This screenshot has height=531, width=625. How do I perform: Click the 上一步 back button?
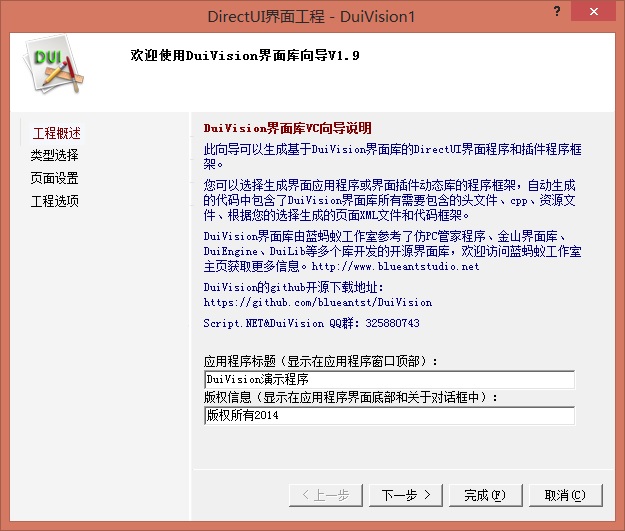pos(326,495)
